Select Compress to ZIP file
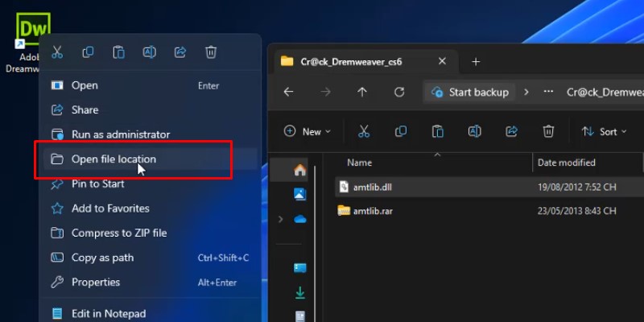This screenshot has height=322, width=644. point(119,233)
